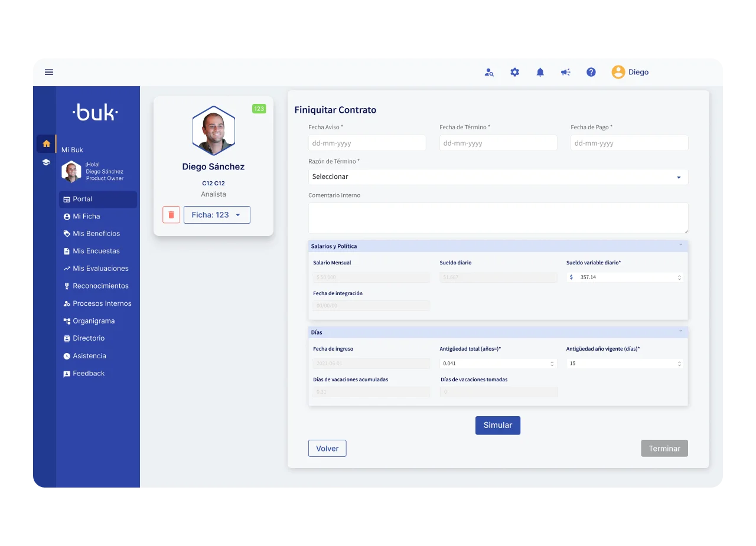
Task: Click the Fecha de Término date field
Action: tap(498, 143)
